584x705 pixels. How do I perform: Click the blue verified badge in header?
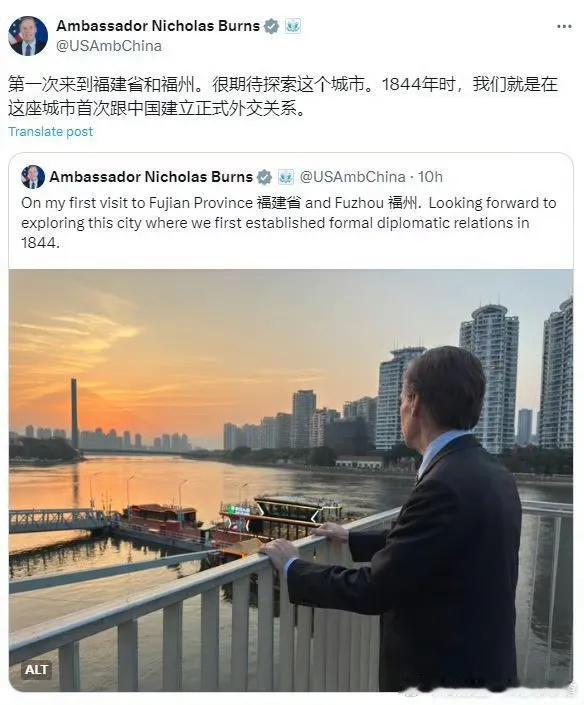[271, 26]
